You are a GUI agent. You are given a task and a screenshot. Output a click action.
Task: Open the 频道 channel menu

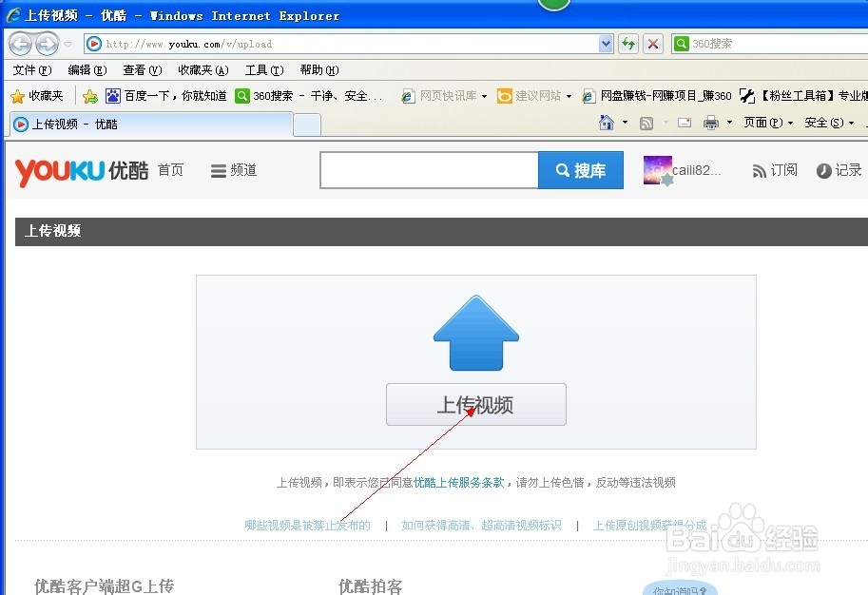click(234, 170)
